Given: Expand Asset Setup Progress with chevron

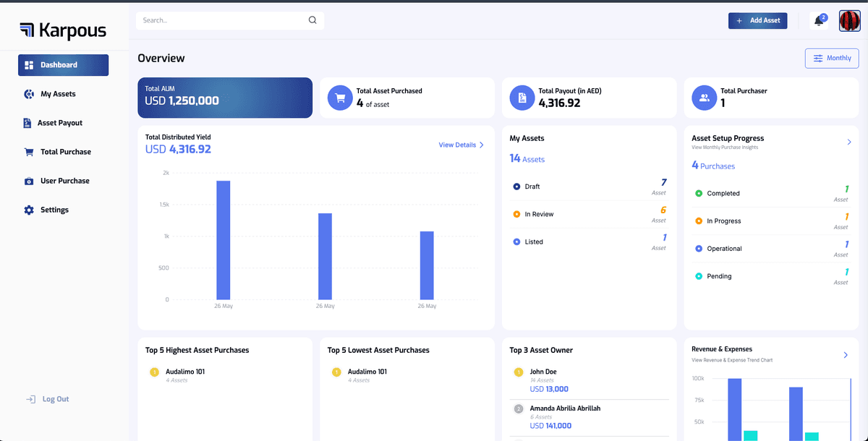Looking at the screenshot, I should pos(849,142).
